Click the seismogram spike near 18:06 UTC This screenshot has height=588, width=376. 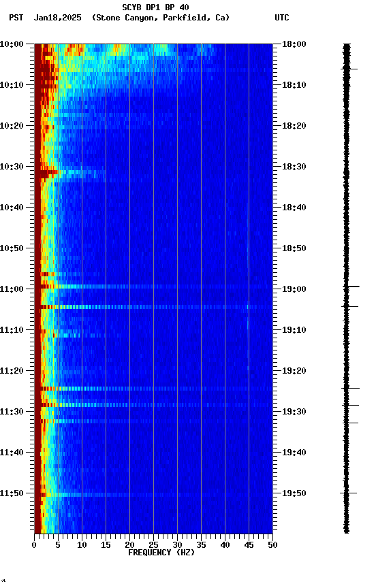tap(349, 69)
